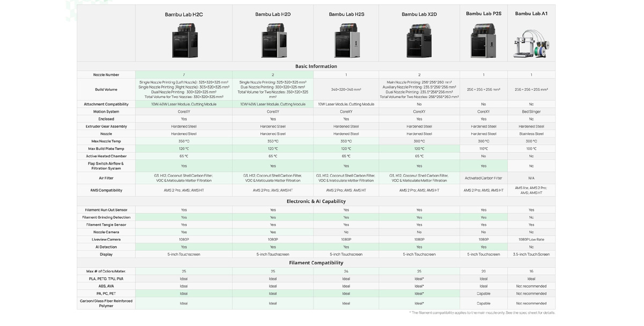The width and height of the screenshot is (644, 326).
Task: Select the "Bambu Lab P2S" column title
Action: click(x=484, y=13)
